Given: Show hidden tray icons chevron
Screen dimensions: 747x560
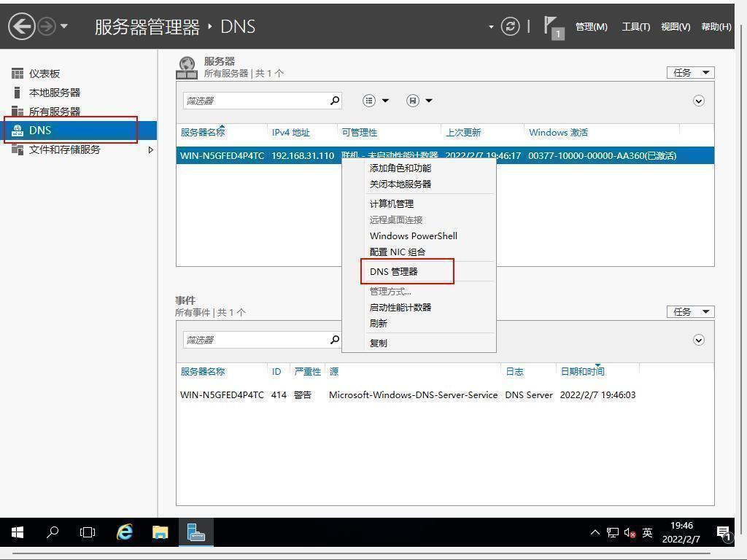Looking at the screenshot, I should (x=595, y=532).
